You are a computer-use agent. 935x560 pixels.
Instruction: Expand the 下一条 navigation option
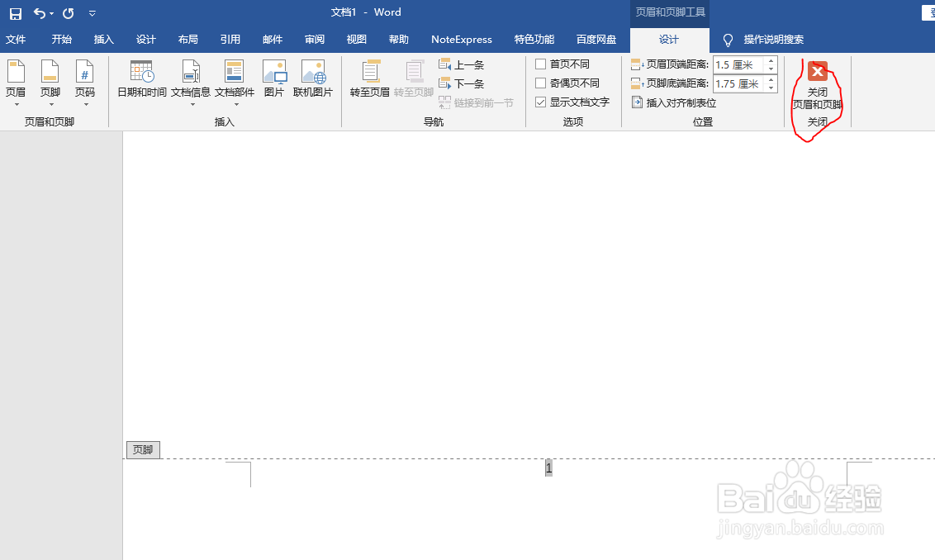click(x=461, y=83)
